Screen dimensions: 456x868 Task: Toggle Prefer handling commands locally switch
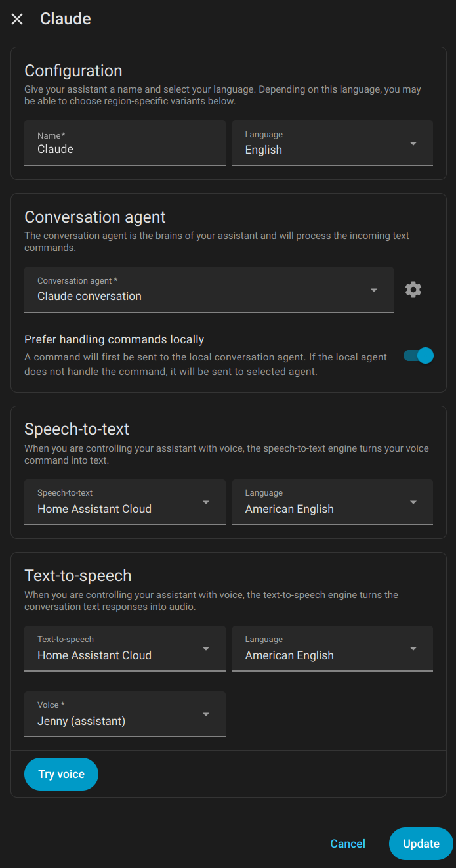(x=419, y=356)
